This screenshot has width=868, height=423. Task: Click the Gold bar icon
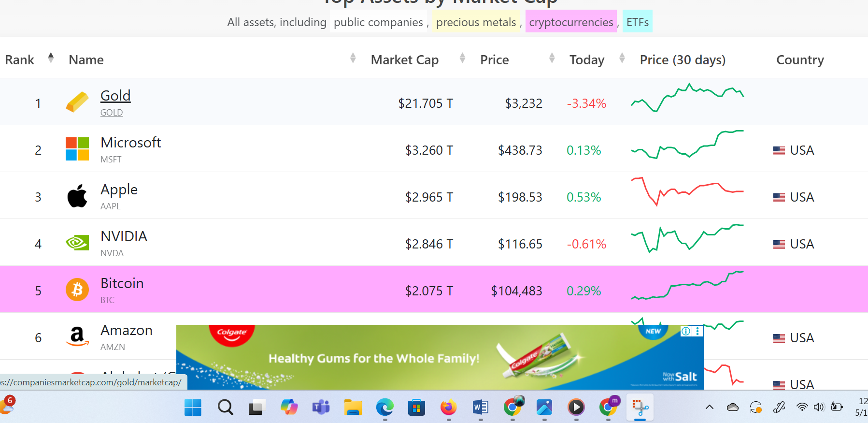coord(77,102)
